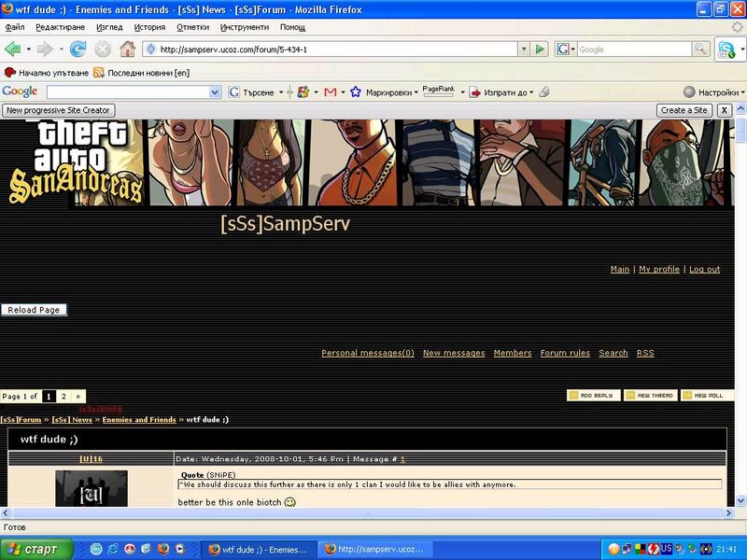Click the Google logo on the Google toolbar
747x560 pixels.
point(20,91)
